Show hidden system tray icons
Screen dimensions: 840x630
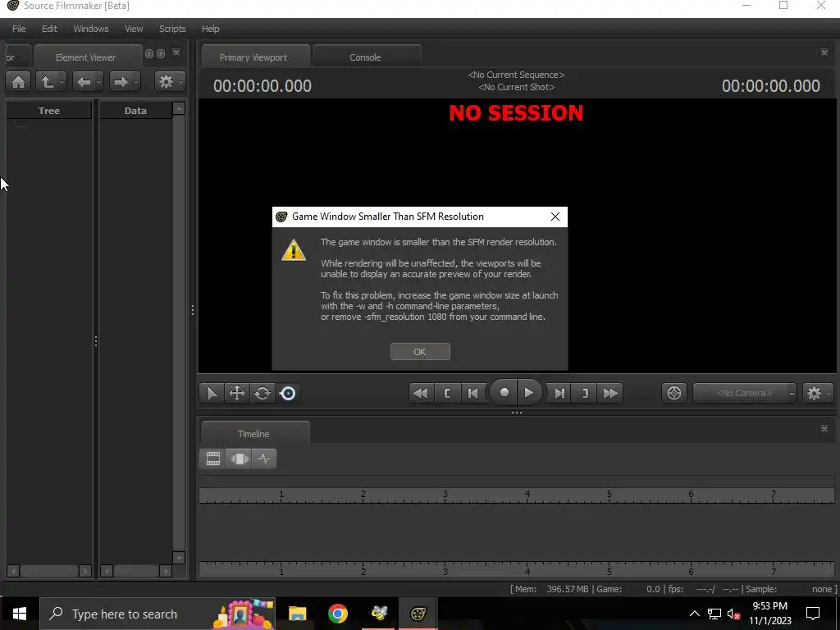coord(694,614)
